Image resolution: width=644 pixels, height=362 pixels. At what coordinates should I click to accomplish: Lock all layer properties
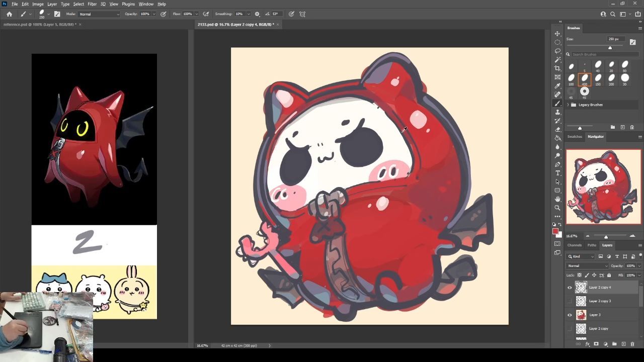coord(609,275)
